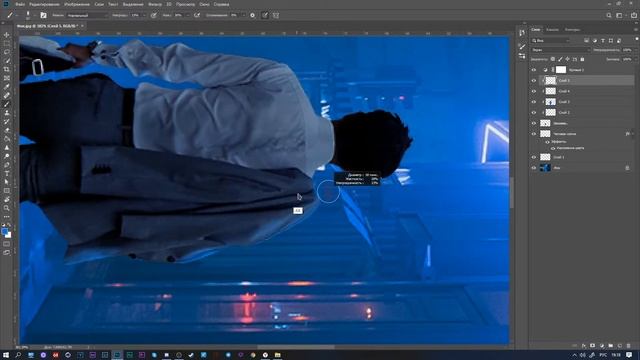The width and height of the screenshot is (640, 360).
Task: Select the Hand tool
Action: tap(7, 199)
